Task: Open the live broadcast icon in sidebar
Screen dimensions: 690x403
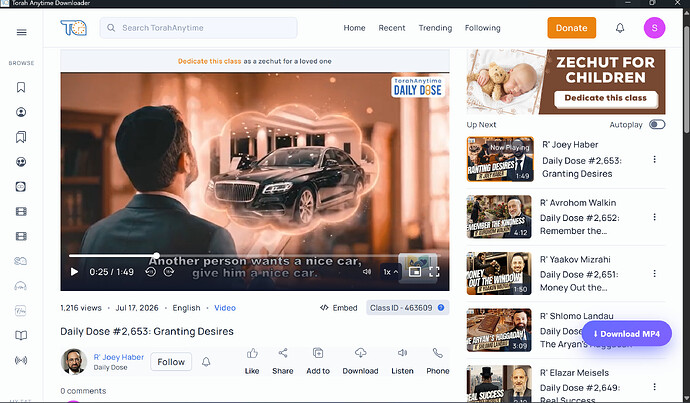Action: tap(21, 360)
